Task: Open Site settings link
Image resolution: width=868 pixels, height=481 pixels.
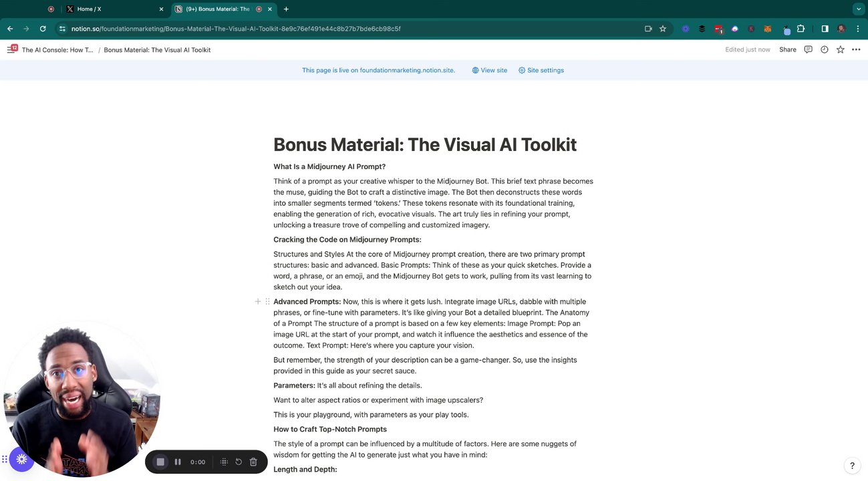Action: point(541,70)
